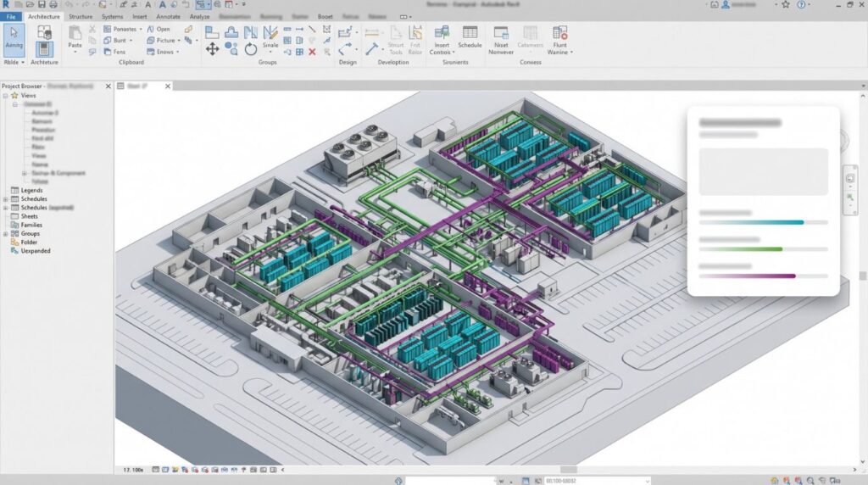Expand the Schedules node directly under Legends
The image size is (868, 485).
point(6,199)
